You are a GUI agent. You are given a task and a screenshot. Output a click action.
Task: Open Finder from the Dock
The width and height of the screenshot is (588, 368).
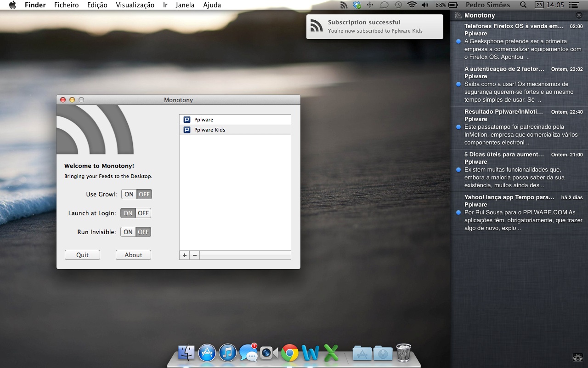pyautogui.click(x=187, y=353)
